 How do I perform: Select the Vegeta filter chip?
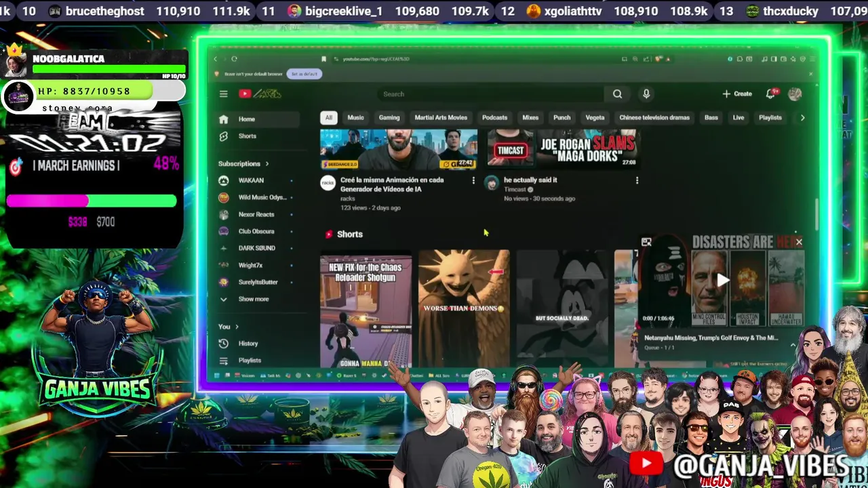click(x=595, y=118)
